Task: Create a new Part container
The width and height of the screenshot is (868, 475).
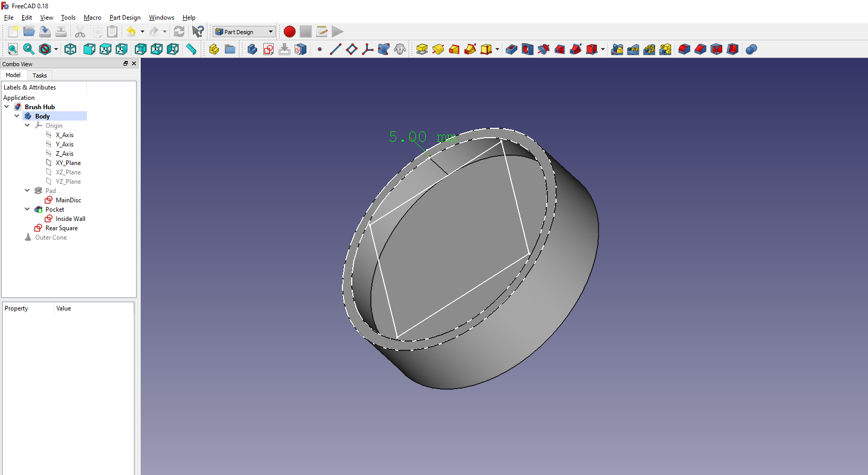Action: (214, 49)
